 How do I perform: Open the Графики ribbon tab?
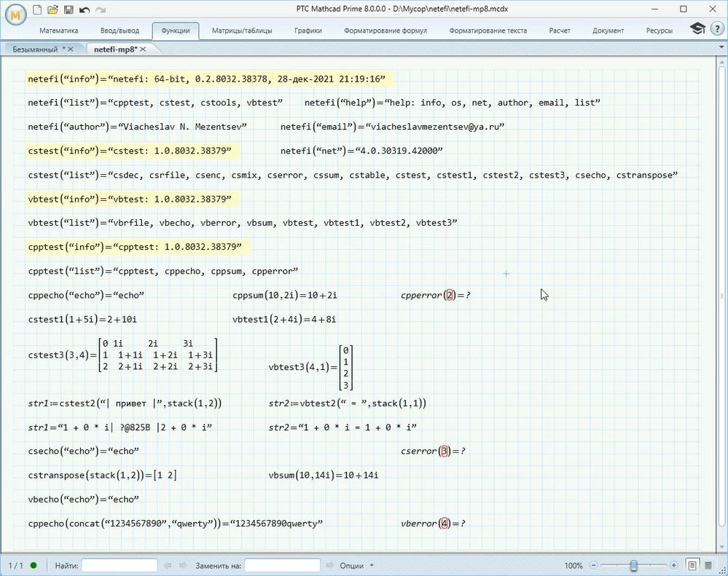(308, 31)
